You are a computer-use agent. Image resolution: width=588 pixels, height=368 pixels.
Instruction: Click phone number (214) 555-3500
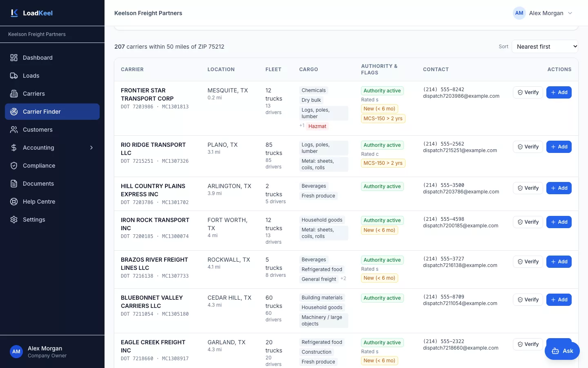tap(443, 185)
